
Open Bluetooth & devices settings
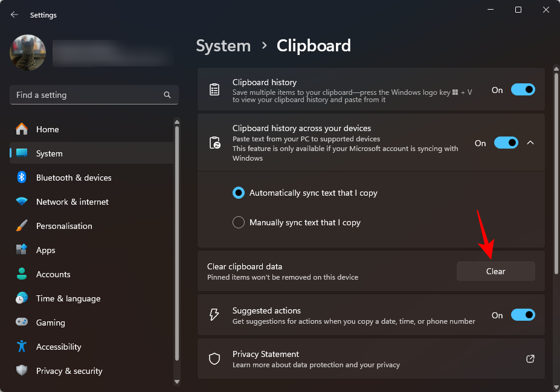74,178
